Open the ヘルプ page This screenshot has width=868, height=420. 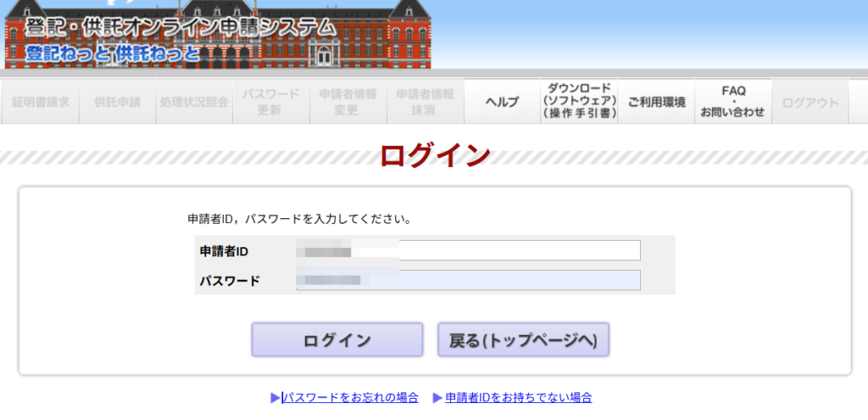coord(502,102)
